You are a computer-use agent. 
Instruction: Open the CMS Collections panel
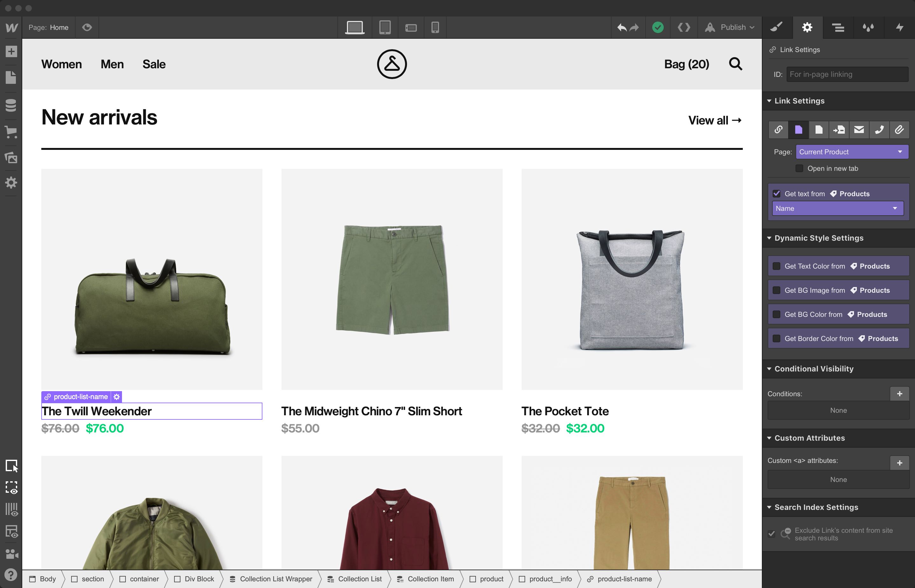click(x=11, y=105)
